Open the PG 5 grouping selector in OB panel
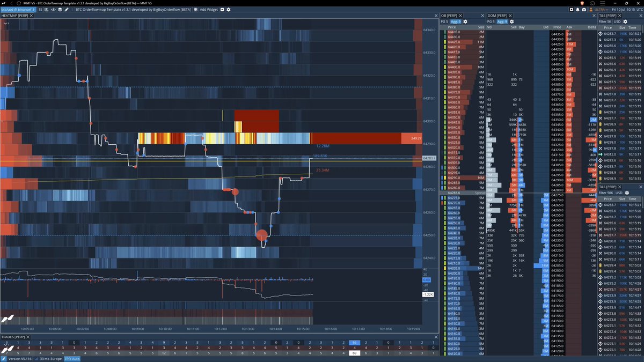This screenshot has width=644, height=362. tap(445, 21)
